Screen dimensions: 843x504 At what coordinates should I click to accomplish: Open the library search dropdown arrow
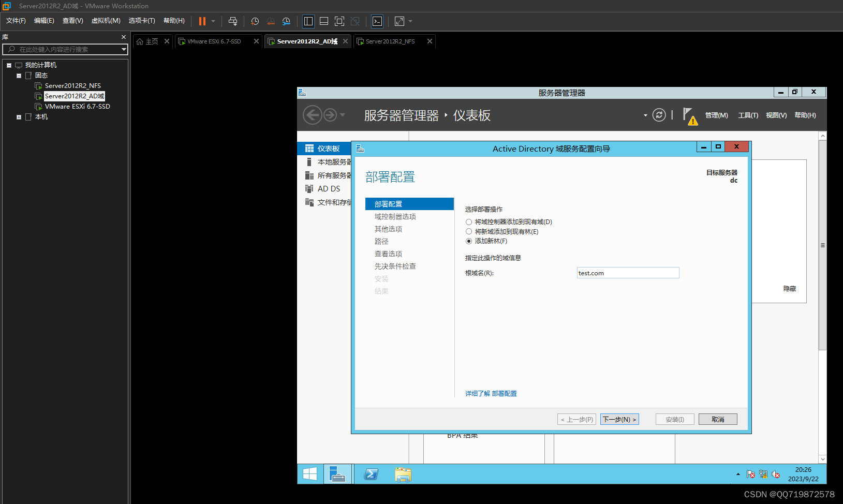[x=124, y=49]
